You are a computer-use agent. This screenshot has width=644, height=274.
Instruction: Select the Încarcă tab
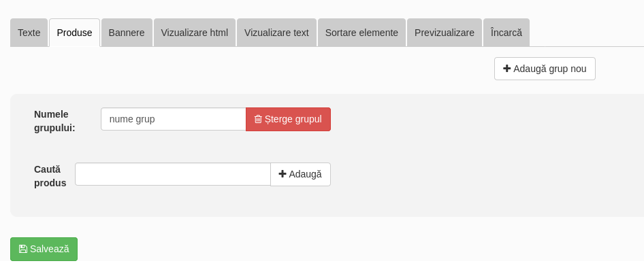506,33
